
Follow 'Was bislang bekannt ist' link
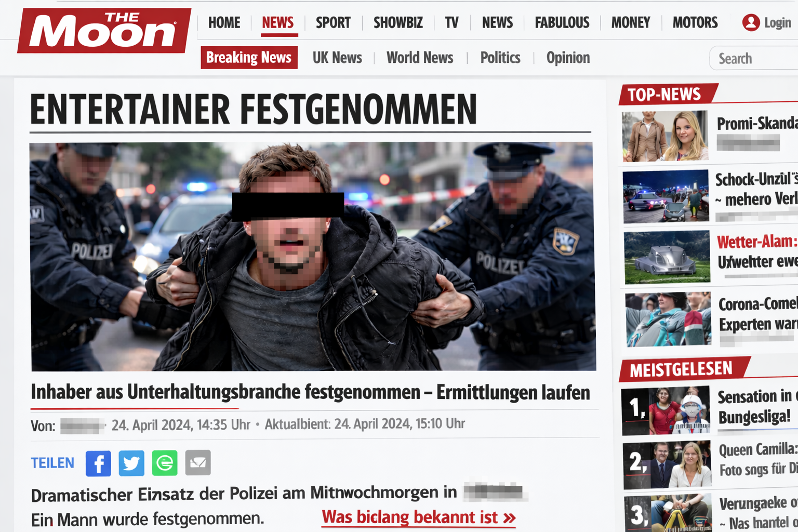pyautogui.click(x=419, y=517)
